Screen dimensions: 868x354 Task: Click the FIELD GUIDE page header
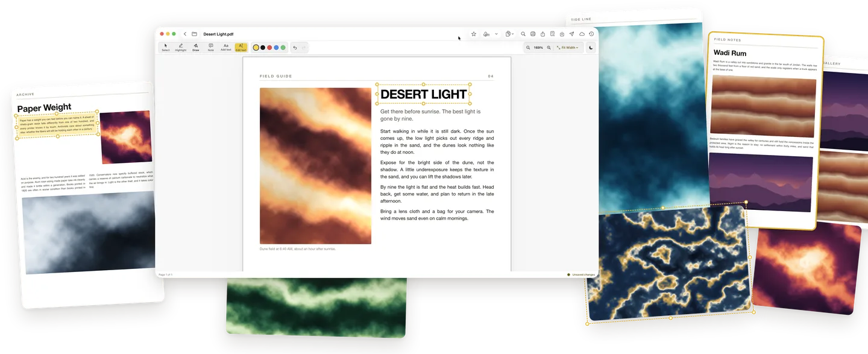[x=276, y=77]
